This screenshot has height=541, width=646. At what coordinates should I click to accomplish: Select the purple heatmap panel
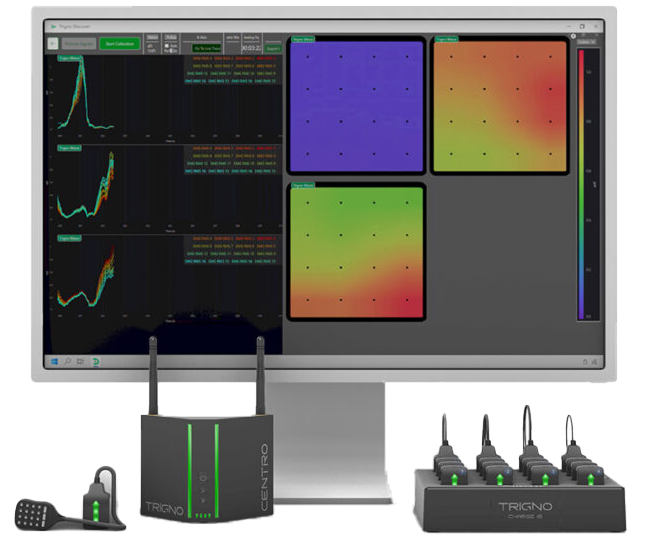[356, 106]
